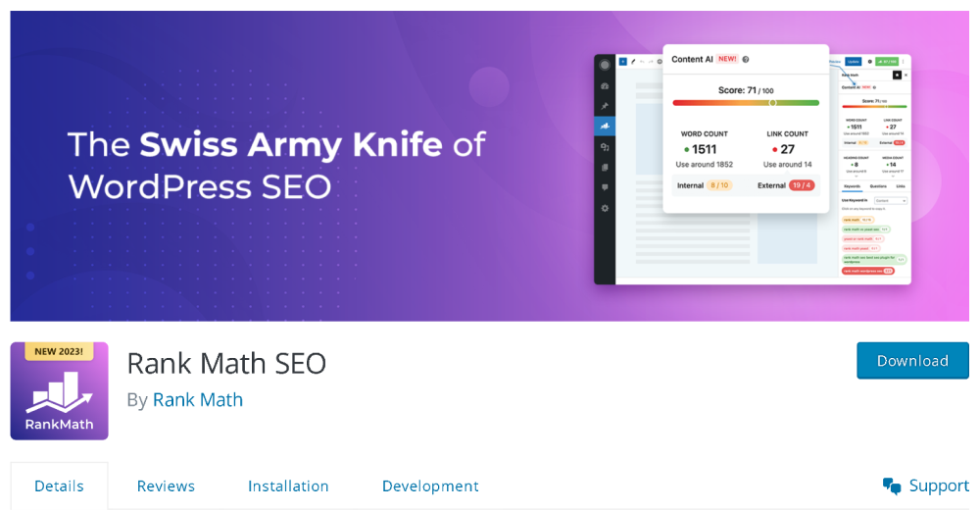
Task: Click the External 19 / 4 red badge
Action: pos(802,185)
